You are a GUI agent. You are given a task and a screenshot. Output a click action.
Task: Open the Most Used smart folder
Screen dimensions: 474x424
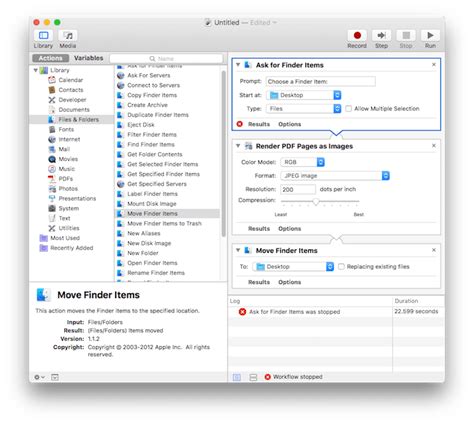click(65, 238)
